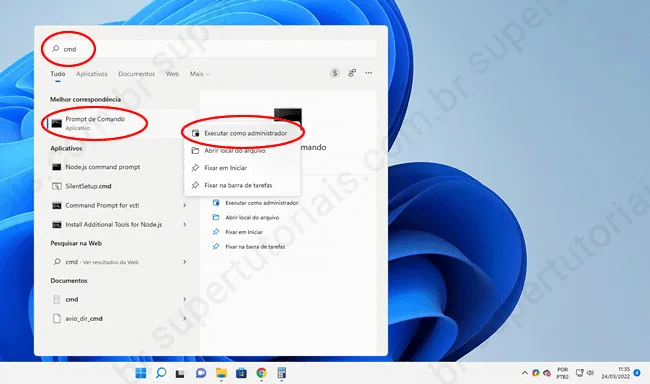Open the Chat icon on taskbar

pos(201,373)
